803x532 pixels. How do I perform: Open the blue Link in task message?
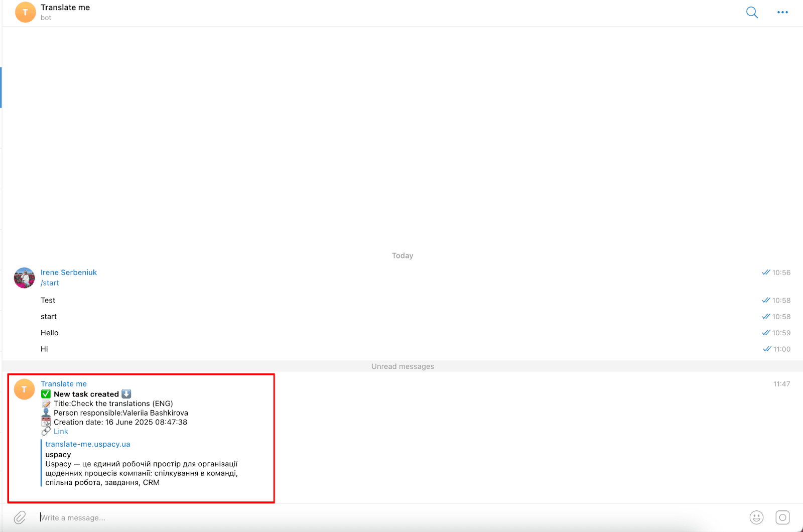click(61, 432)
